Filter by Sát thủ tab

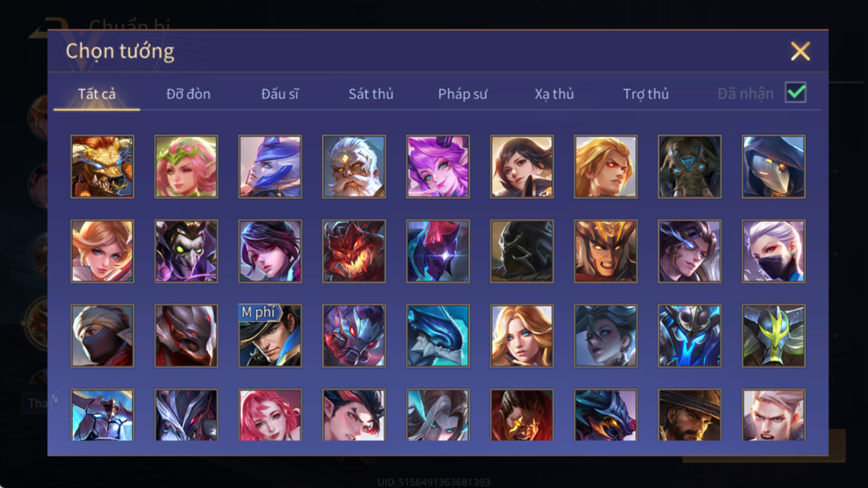[x=371, y=94]
